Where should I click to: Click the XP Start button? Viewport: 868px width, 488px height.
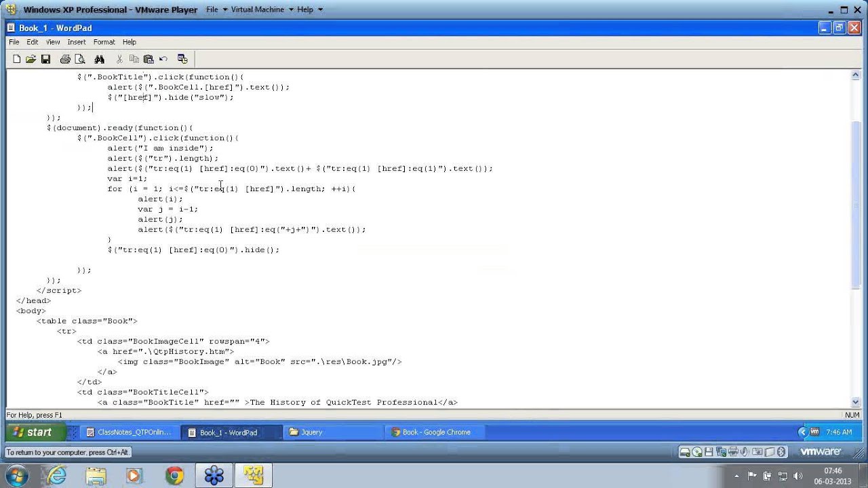[34, 432]
